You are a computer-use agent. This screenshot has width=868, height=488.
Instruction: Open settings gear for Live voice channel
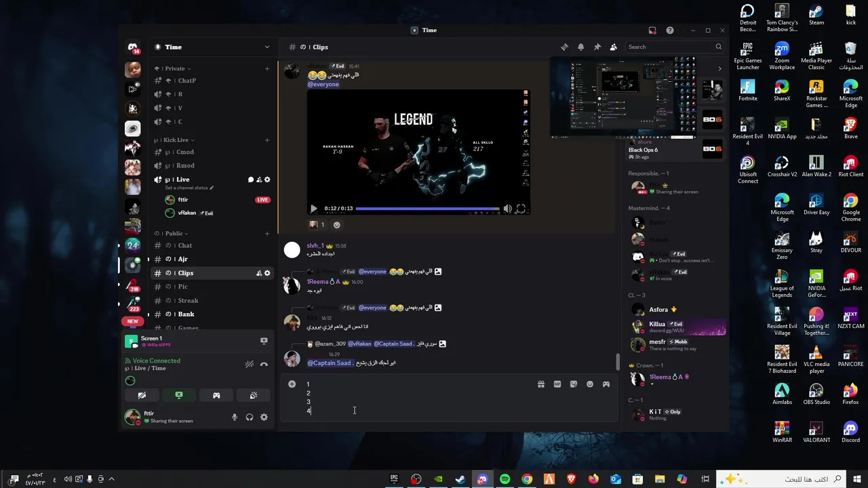click(267, 180)
